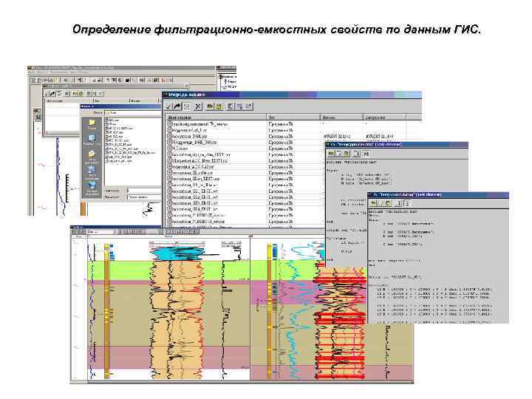Click the third toolbar icon beside the curved arrow
This screenshot has width=532, height=399.
pyautogui.click(x=186, y=106)
